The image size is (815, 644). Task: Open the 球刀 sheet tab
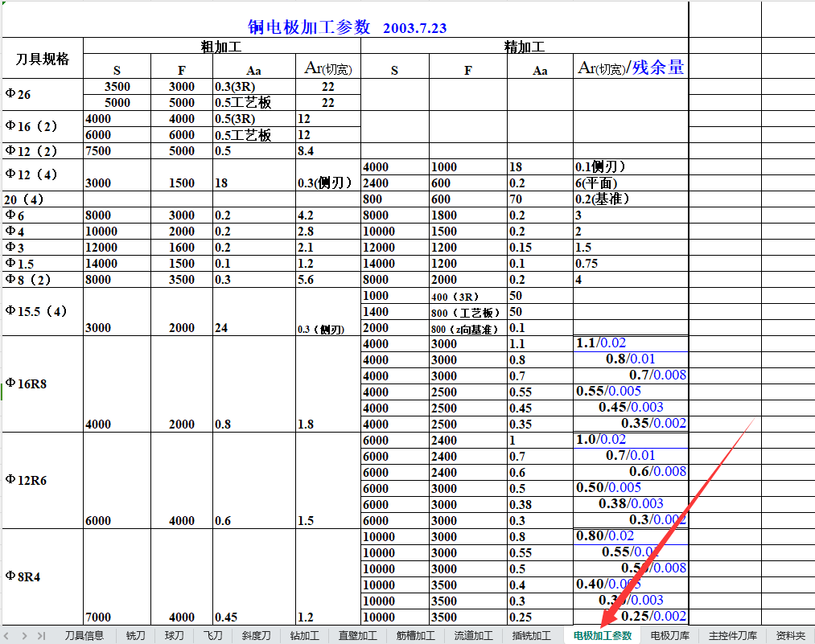point(174,635)
